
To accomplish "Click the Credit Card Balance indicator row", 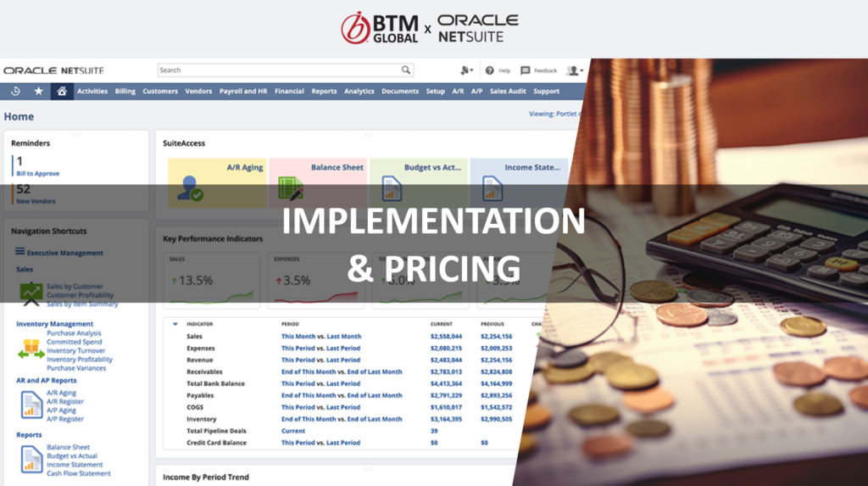I will [344, 443].
